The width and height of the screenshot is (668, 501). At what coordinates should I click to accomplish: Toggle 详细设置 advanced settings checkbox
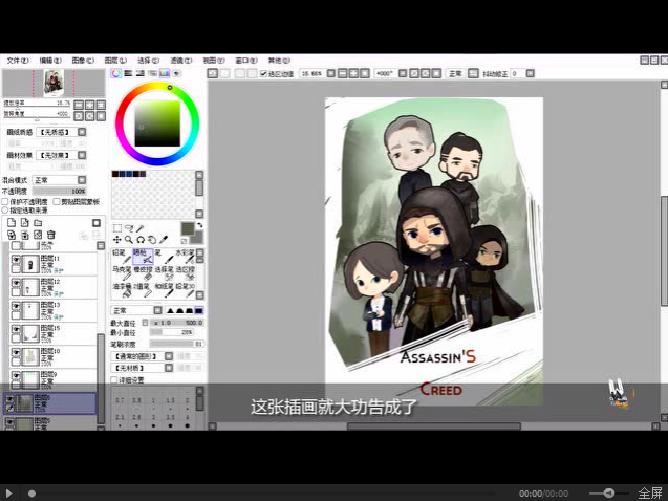click(x=114, y=380)
